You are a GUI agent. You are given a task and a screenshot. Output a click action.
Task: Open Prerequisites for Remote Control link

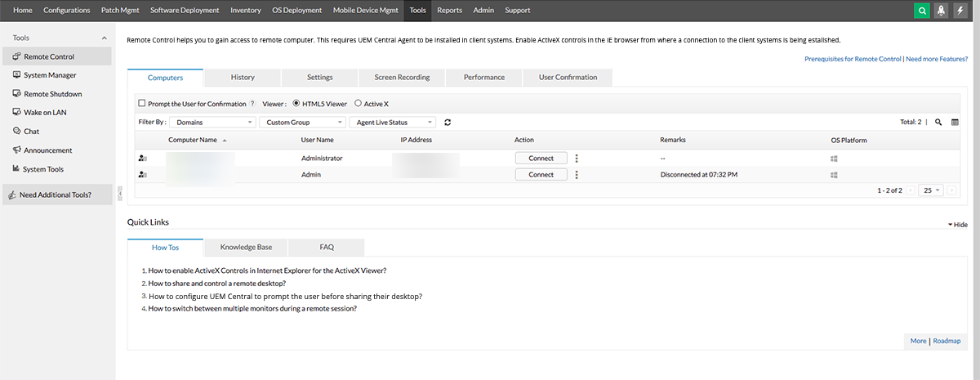[x=853, y=60]
